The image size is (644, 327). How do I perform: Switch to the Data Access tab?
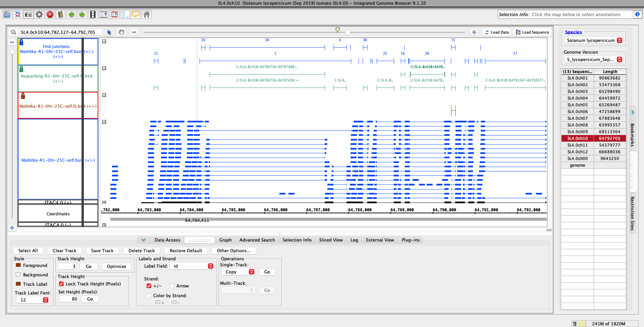click(x=167, y=240)
